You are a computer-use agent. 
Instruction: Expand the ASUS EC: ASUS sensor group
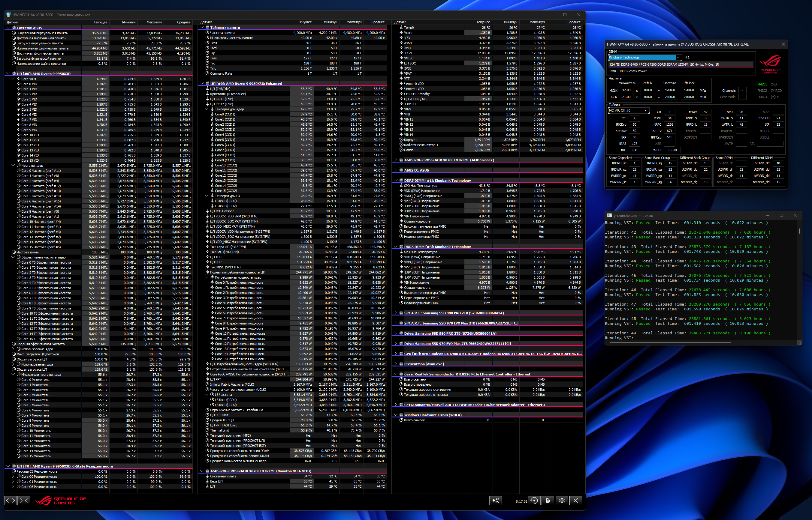(396, 170)
